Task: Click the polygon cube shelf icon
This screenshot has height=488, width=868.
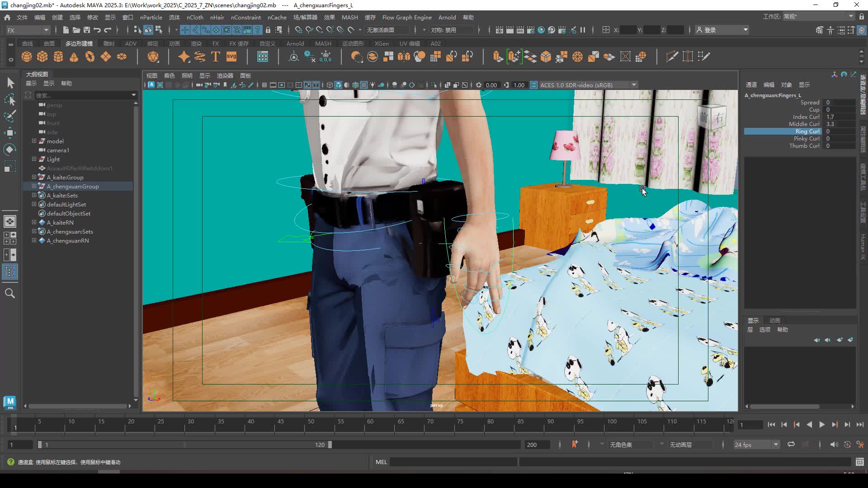Action: [42, 57]
